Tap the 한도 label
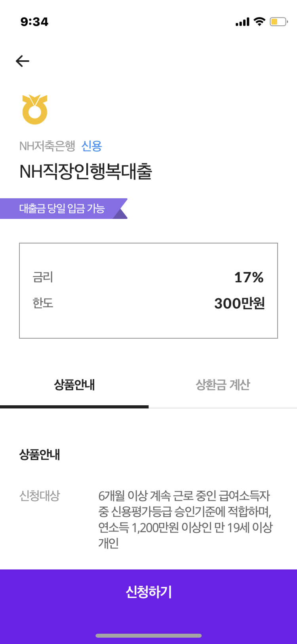Viewport: 297px width, 644px height. point(43,303)
